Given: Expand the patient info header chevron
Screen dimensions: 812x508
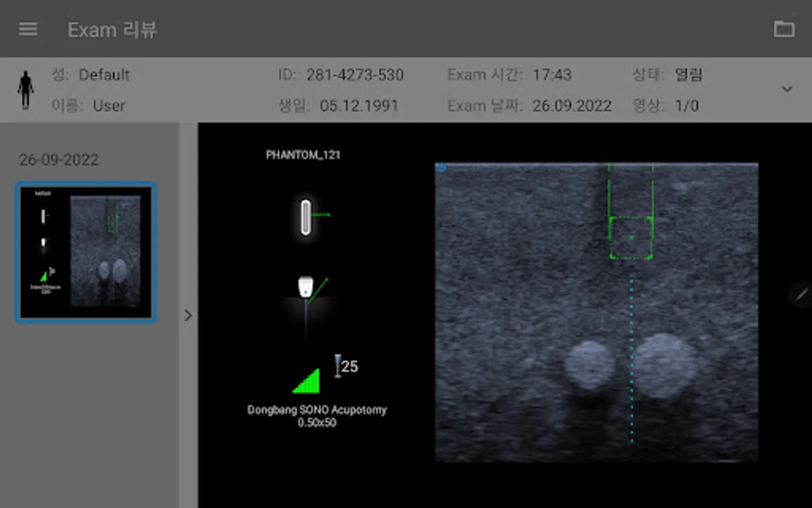Looking at the screenshot, I should [787, 89].
